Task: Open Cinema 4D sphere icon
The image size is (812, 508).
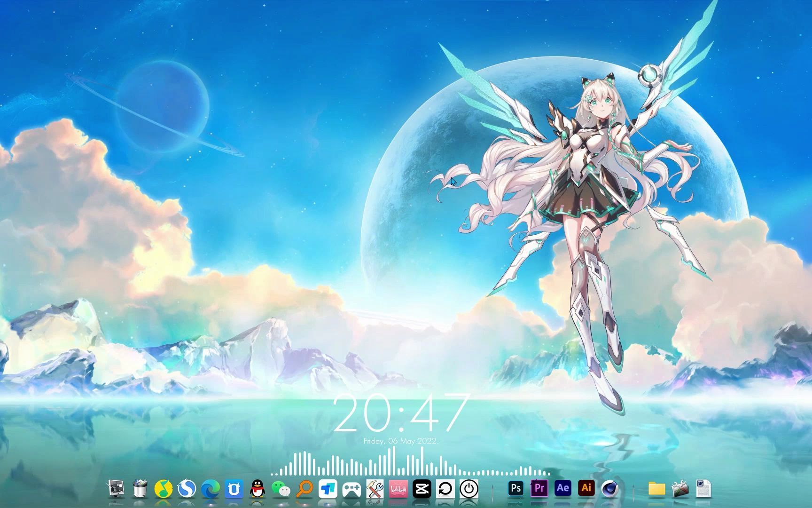Action: [x=609, y=489]
